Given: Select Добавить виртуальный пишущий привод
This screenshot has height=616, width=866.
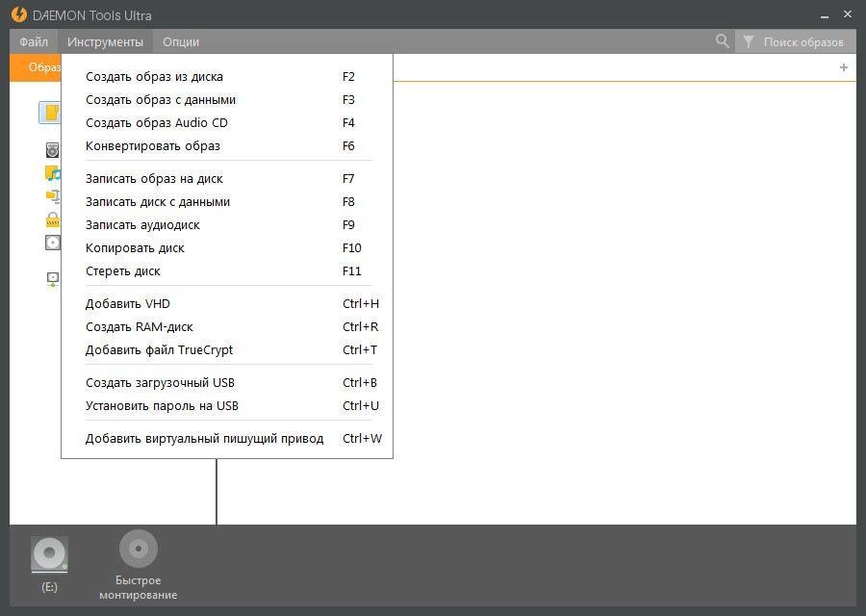Looking at the screenshot, I should click(227, 439).
